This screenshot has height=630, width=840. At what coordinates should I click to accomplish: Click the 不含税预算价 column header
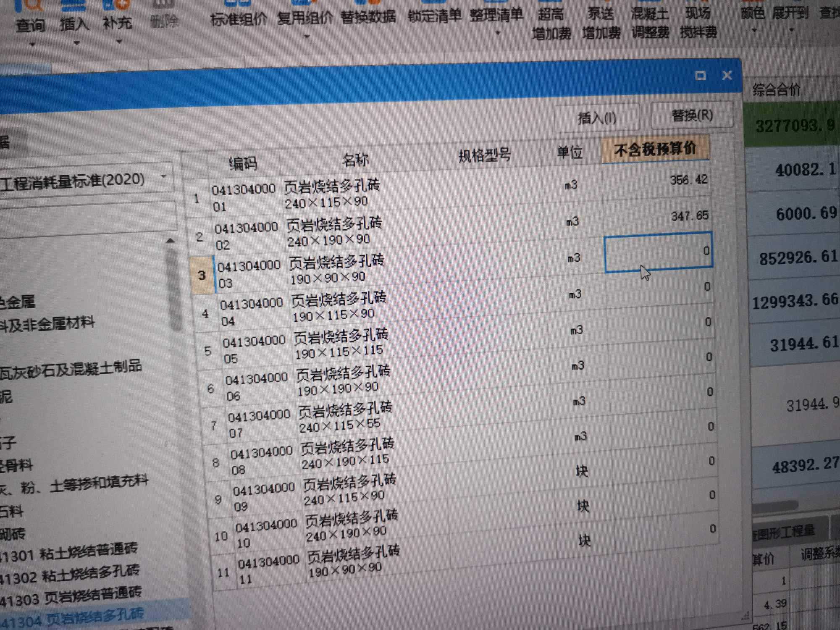655,149
